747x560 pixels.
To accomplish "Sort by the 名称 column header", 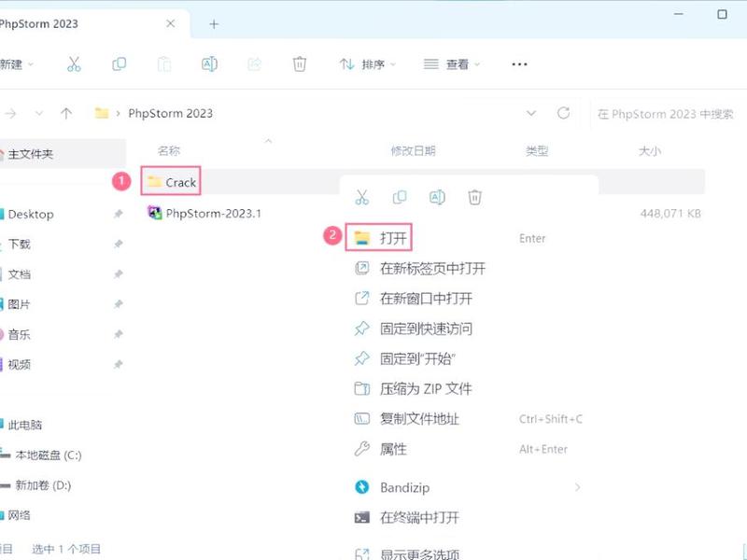I will [169, 151].
